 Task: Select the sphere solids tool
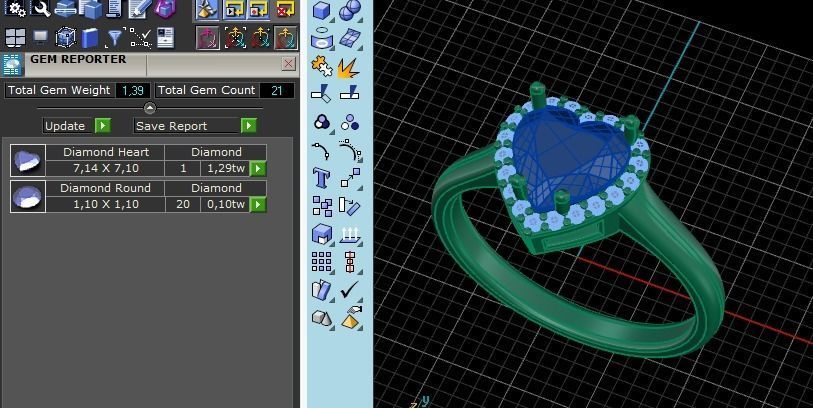350,10
